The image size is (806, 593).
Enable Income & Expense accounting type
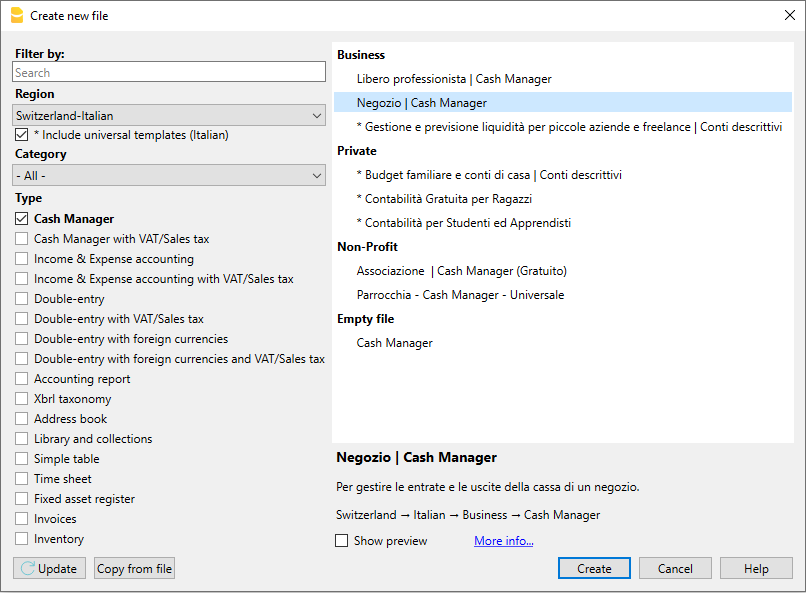pos(22,259)
